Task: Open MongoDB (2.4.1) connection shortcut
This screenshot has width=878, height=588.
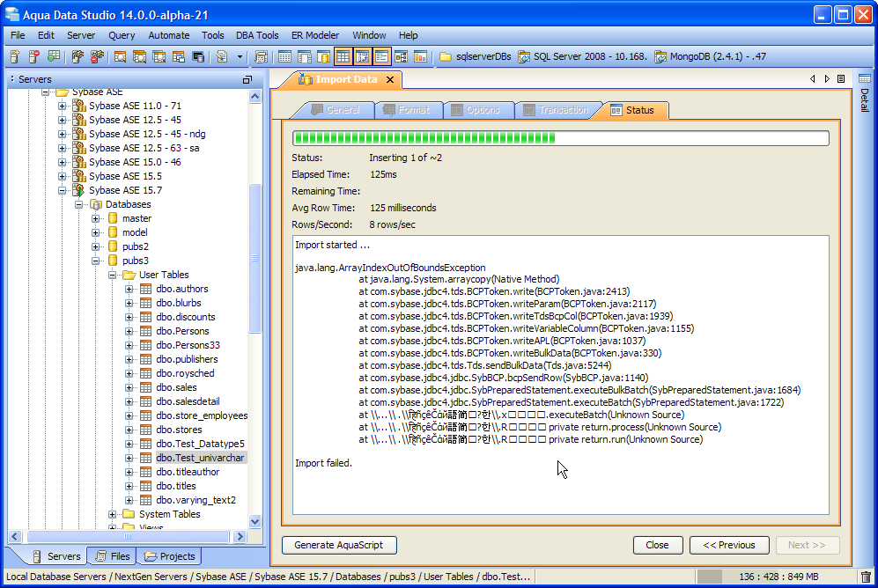Action: click(710, 56)
